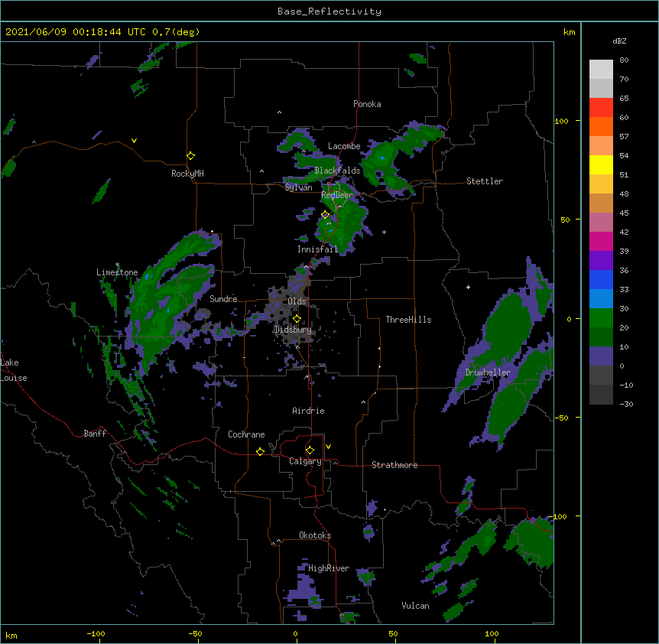The height and width of the screenshot is (644, 659).
Task: Click the white asterisk east of Innisfail storm
Action: click(x=384, y=232)
